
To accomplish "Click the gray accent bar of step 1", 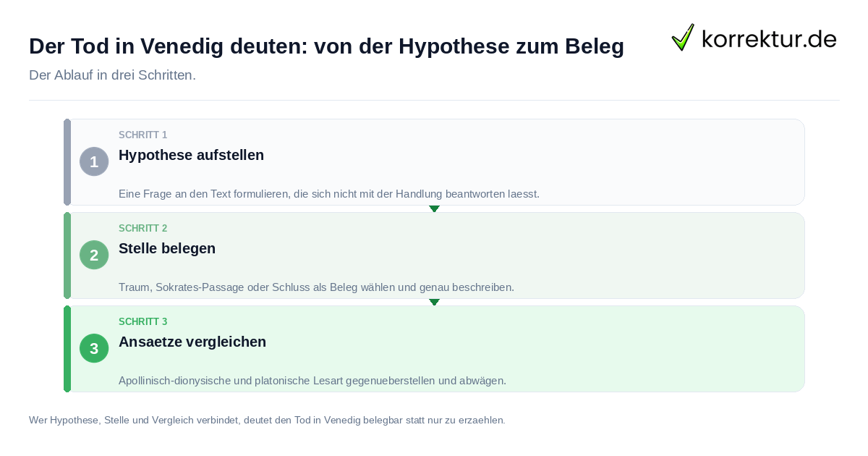I will (67, 162).
